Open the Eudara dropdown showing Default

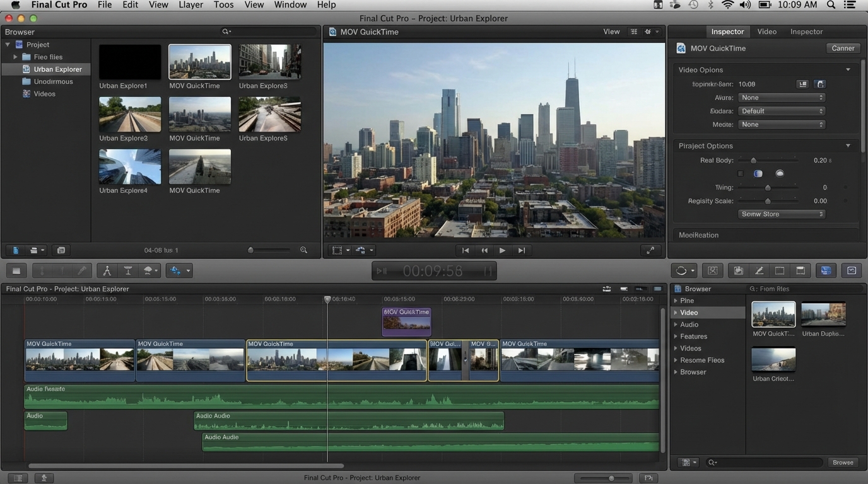coord(781,110)
